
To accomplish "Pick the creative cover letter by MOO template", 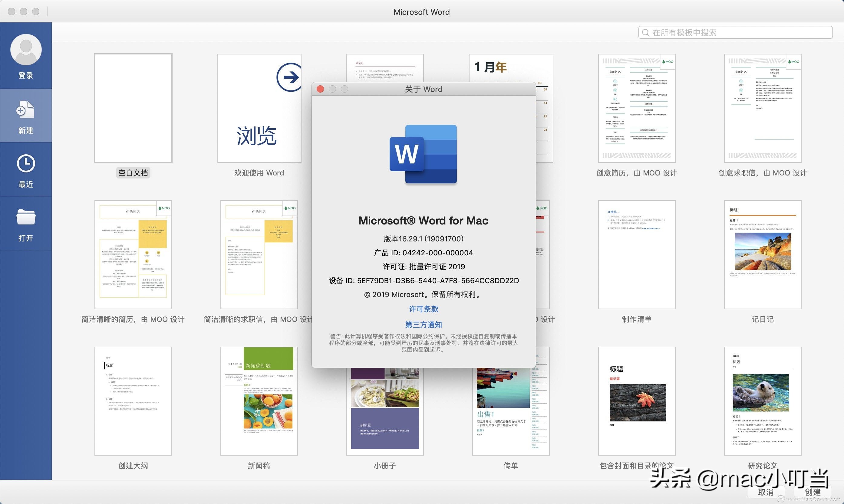I will click(x=763, y=108).
